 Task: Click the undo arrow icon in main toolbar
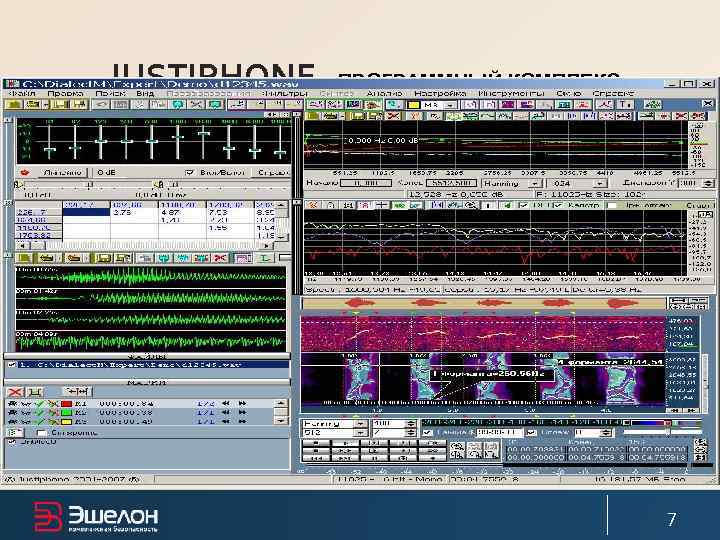[101, 105]
